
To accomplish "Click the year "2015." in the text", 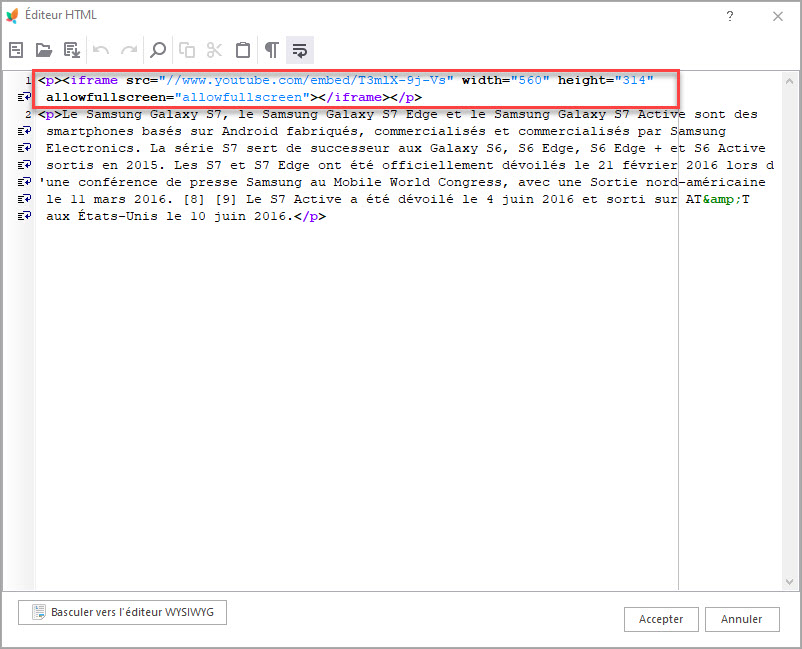I will (146, 165).
